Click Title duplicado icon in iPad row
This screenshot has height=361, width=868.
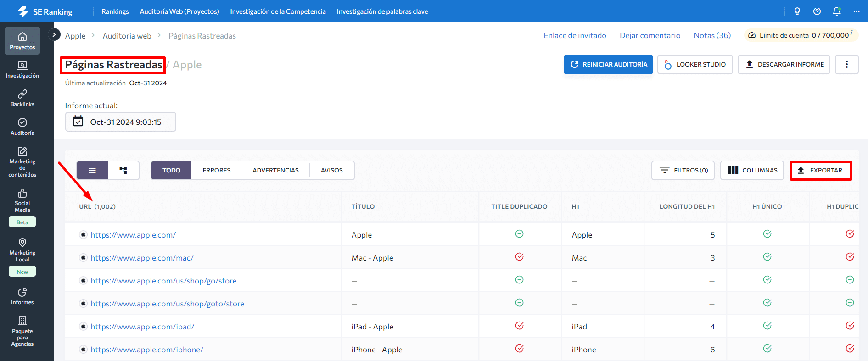(x=519, y=326)
